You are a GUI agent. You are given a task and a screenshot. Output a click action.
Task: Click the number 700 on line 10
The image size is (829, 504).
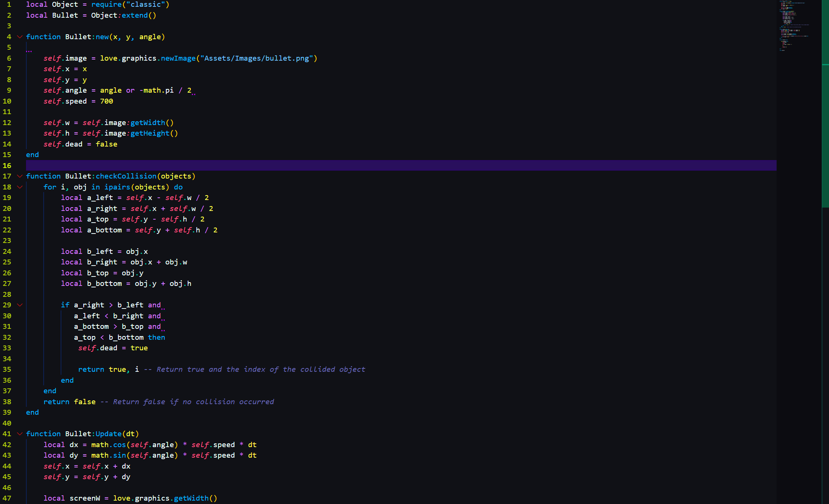coord(106,101)
